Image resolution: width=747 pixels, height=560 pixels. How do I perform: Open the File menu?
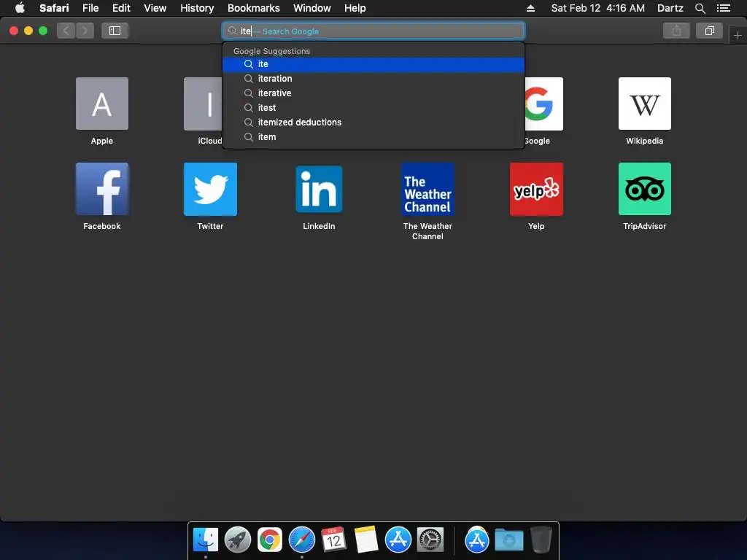[90, 8]
